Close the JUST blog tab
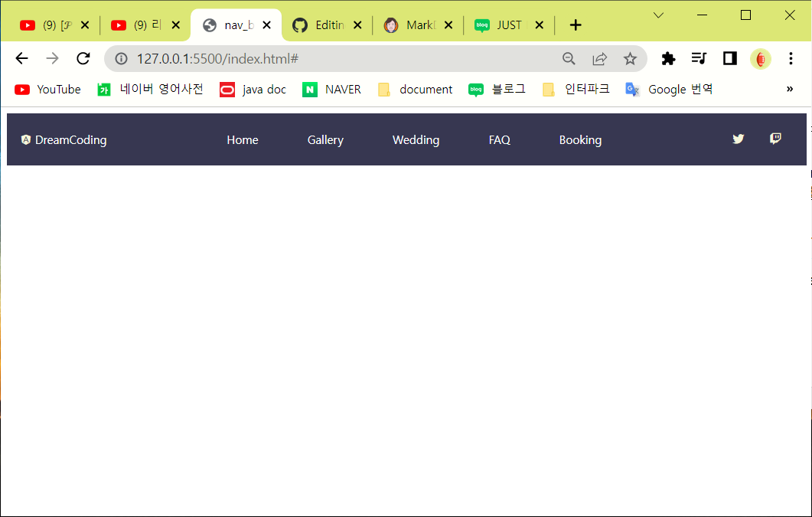 (x=539, y=25)
